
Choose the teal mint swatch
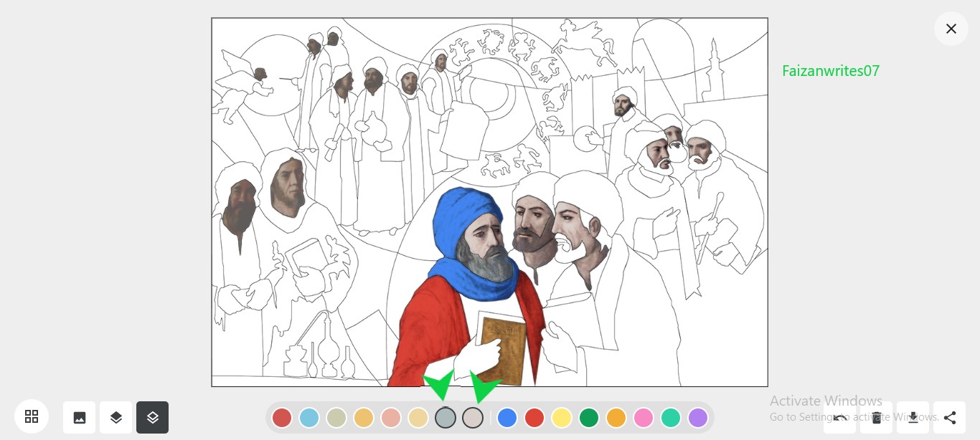(671, 418)
